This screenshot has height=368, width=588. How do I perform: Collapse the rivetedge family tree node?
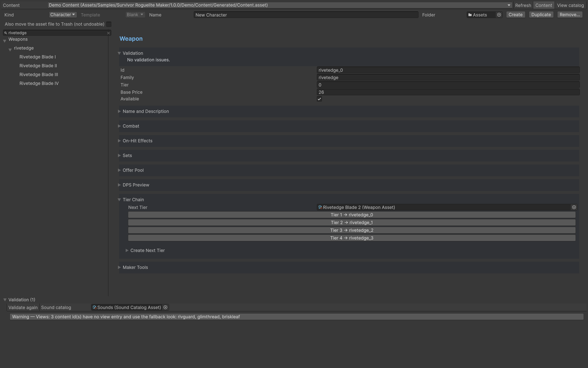(x=10, y=49)
